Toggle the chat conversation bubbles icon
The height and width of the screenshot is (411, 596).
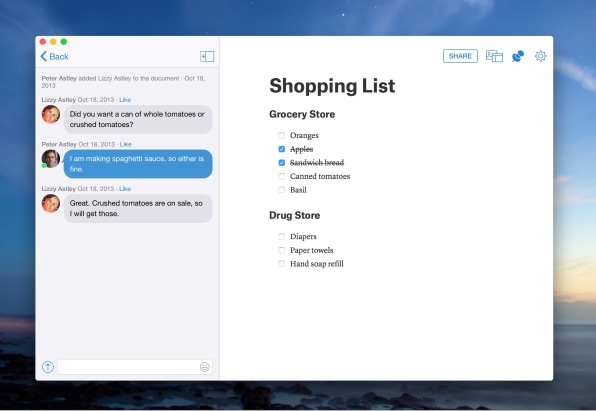(x=518, y=56)
